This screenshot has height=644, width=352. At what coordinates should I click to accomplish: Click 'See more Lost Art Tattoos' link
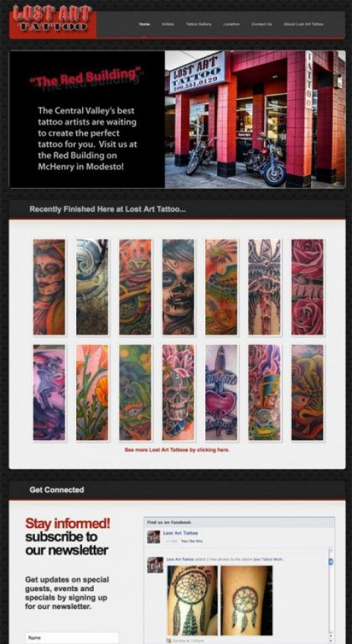[177, 450]
